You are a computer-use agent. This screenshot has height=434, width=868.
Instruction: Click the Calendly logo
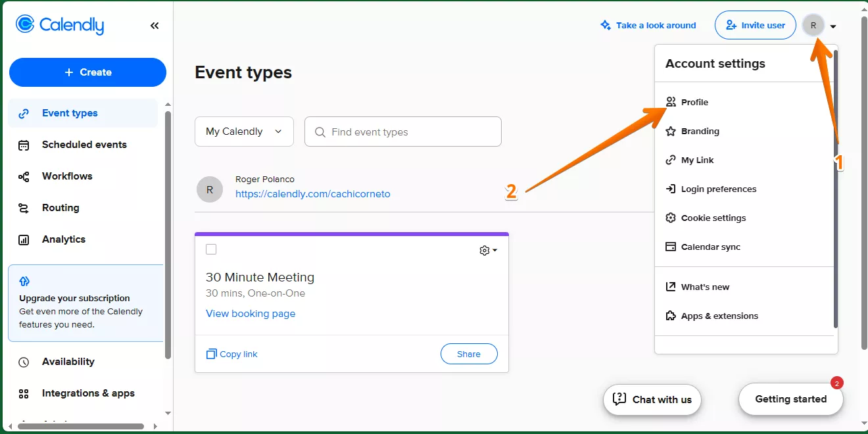point(60,25)
